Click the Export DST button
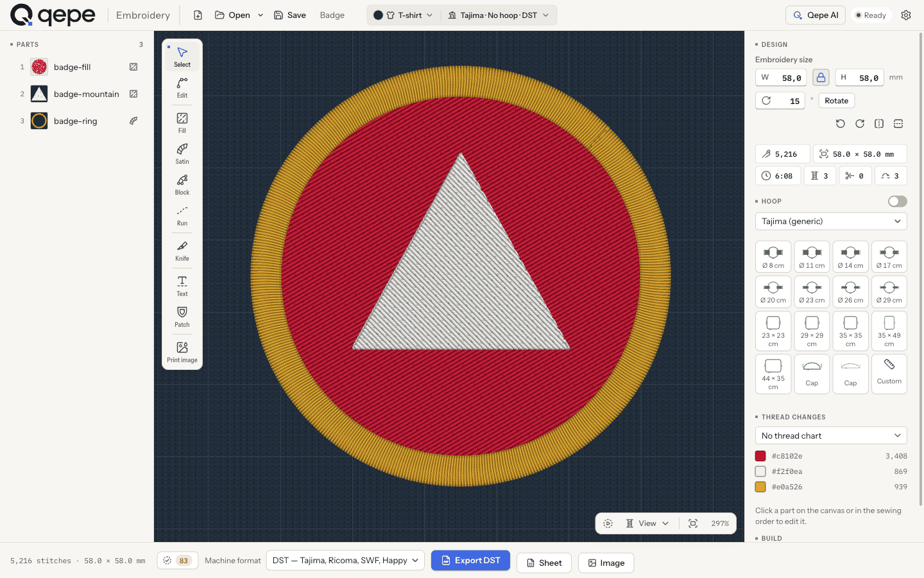The image size is (924, 578). (x=470, y=561)
